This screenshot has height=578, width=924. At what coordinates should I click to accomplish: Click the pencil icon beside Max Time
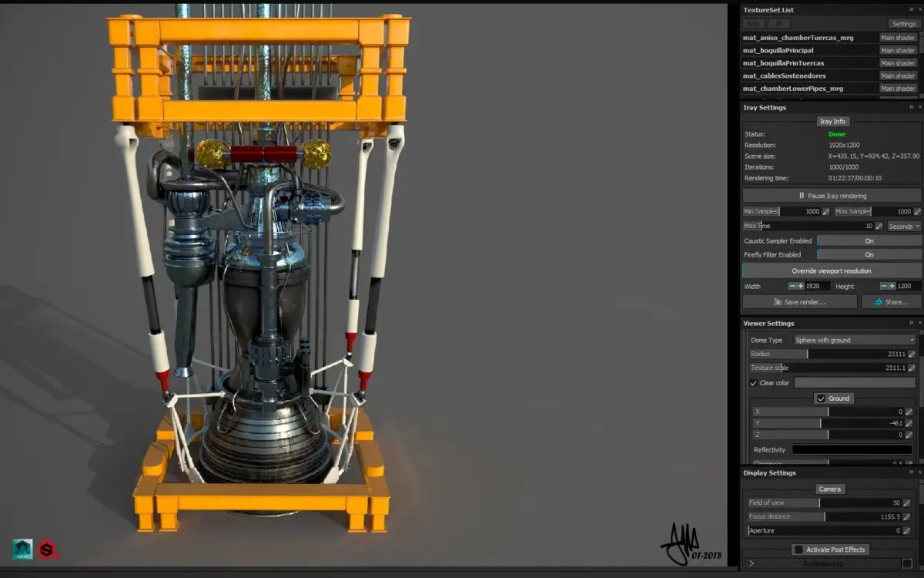[x=879, y=226]
